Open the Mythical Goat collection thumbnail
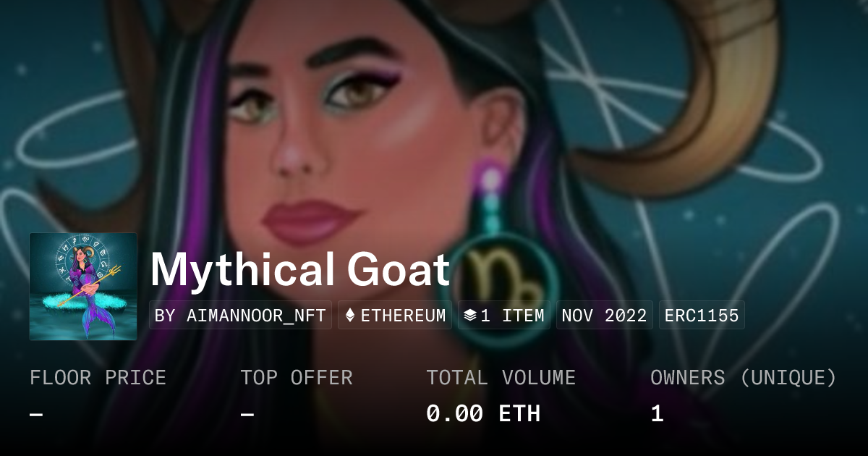Viewport: 868px width, 456px height. click(x=83, y=287)
